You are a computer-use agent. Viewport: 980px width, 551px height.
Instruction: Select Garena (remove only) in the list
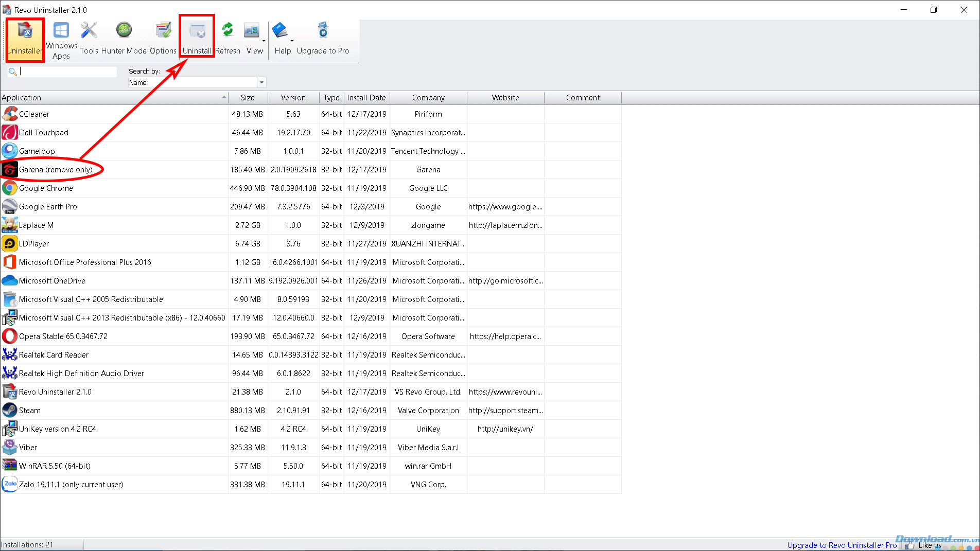tap(56, 170)
